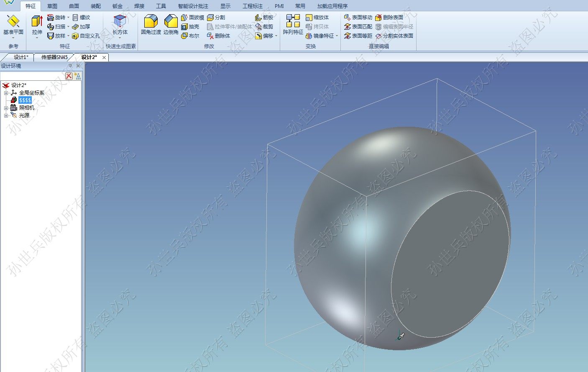Toggle auto-hide pin on 设计环境 panel

[x=70, y=66]
